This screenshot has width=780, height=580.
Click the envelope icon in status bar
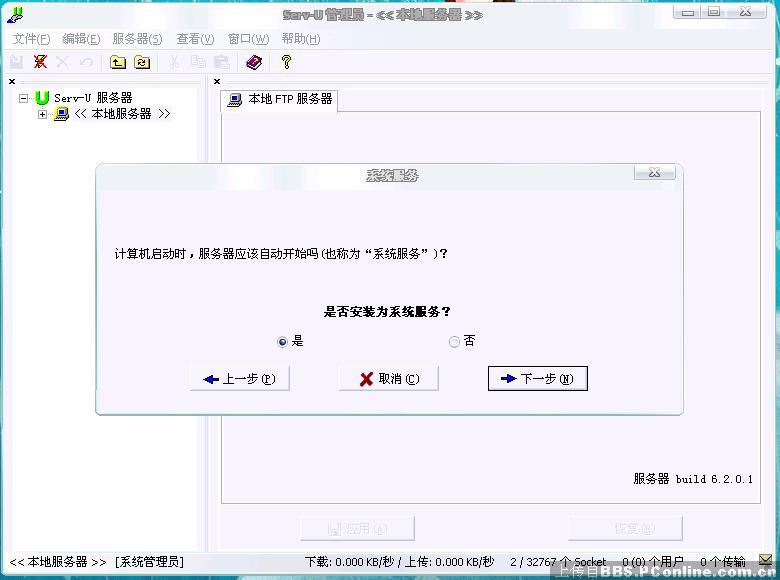(x=765, y=561)
